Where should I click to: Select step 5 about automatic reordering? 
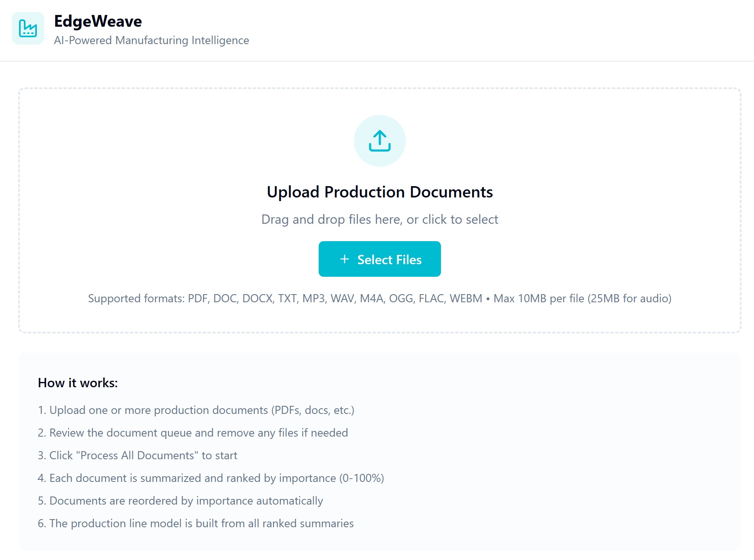click(x=181, y=501)
